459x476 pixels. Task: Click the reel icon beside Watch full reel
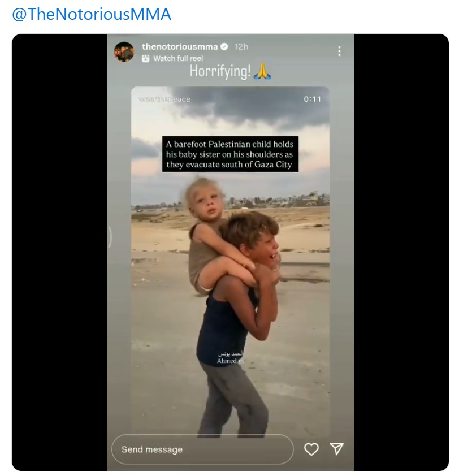146,59
